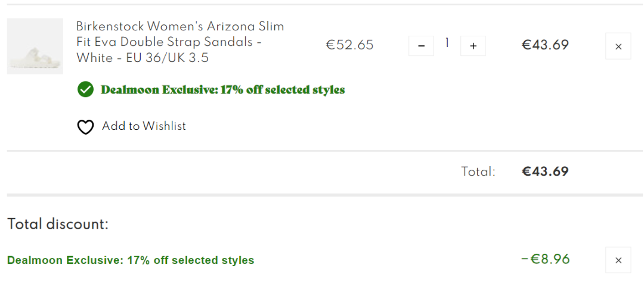This screenshot has height=296, width=644.
Task: Click the Total discount heading
Action: pyautogui.click(x=58, y=225)
